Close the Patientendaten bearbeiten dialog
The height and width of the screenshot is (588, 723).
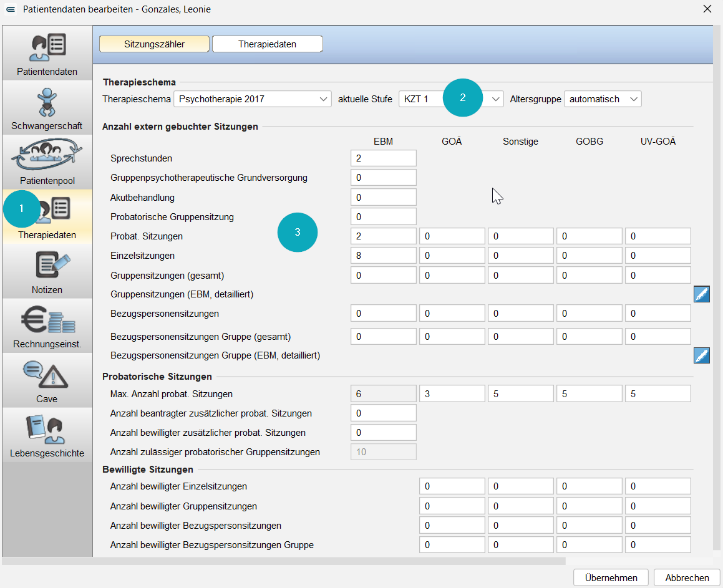[x=707, y=9]
